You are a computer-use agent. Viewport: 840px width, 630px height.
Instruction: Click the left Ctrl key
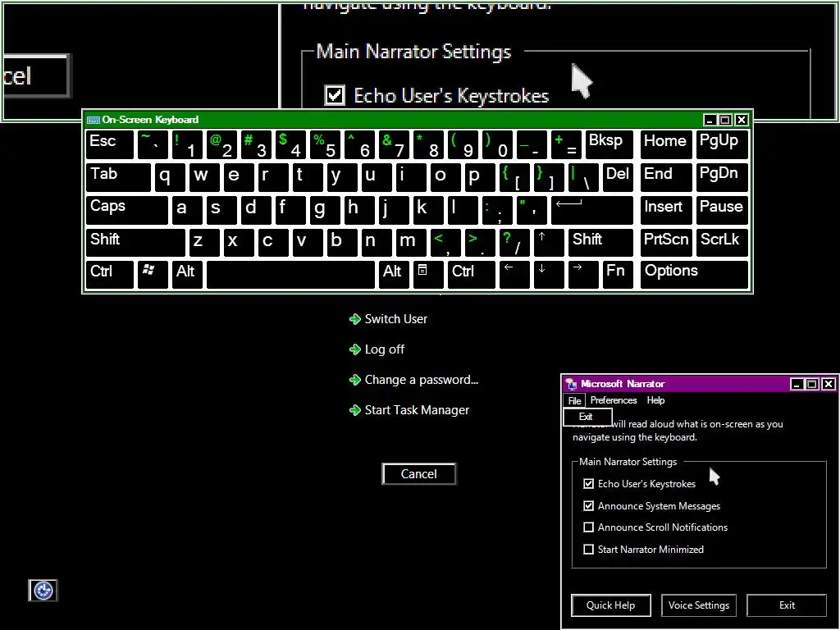pyautogui.click(x=110, y=275)
